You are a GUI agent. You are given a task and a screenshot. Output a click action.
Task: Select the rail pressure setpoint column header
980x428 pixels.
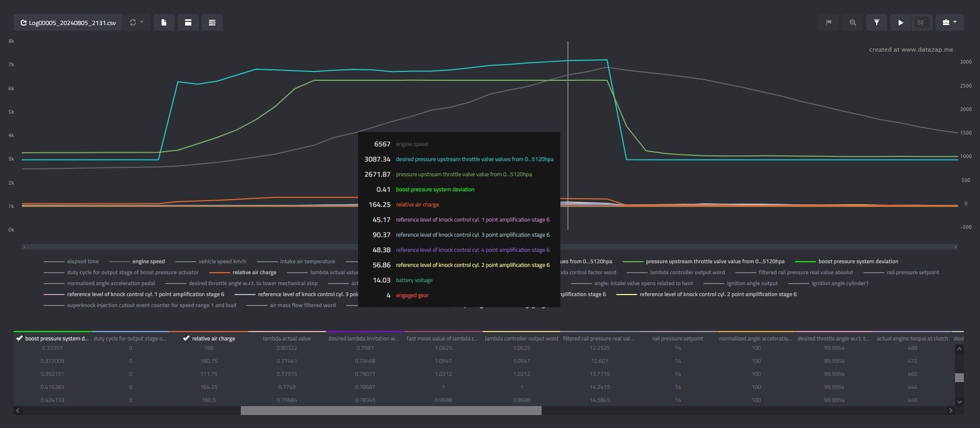pyautogui.click(x=677, y=338)
